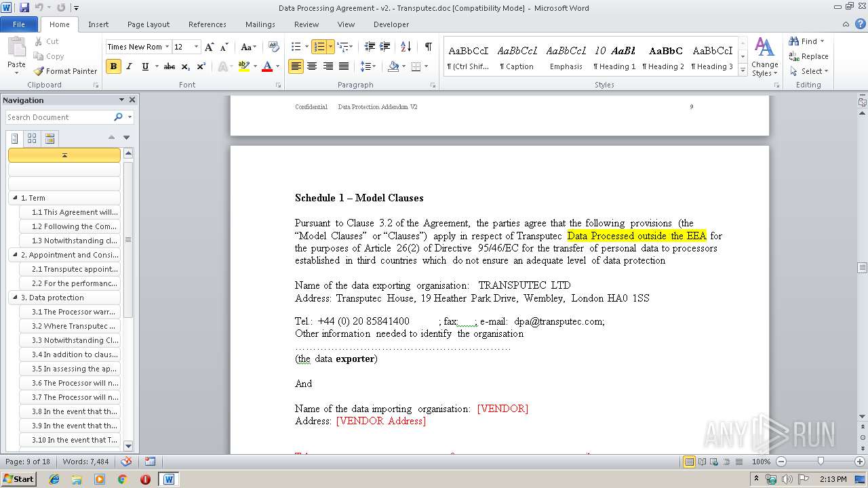Switch to Mailings tab

[260, 24]
